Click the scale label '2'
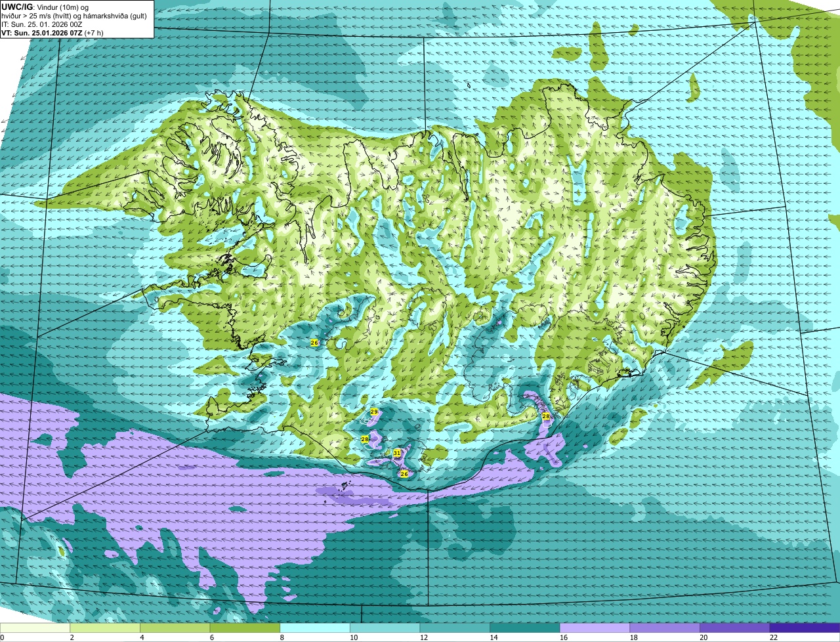 point(72,637)
